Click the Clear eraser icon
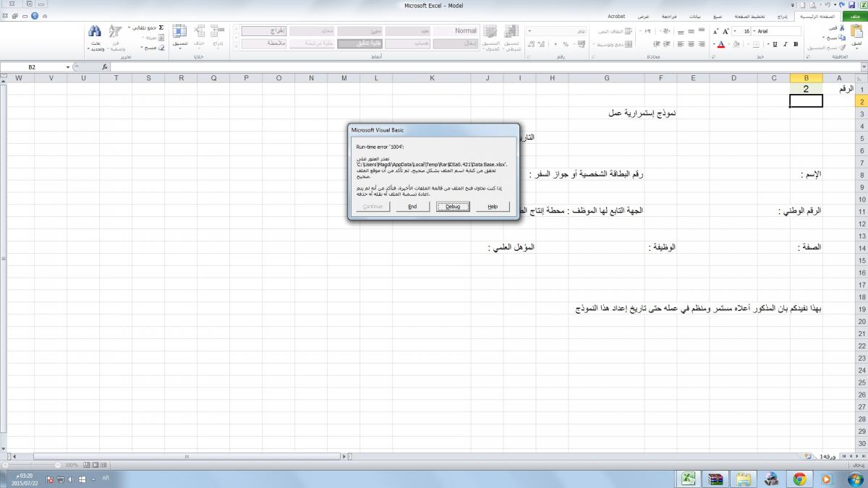868x488 pixels. point(161,47)
